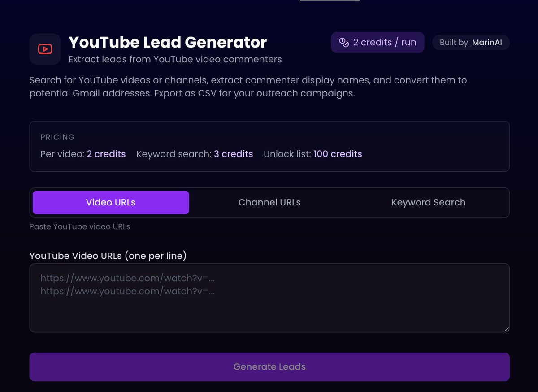The width and height of the screenshot is (538, 392).
Task: Click the 'Unlock list: 100 credits' text
Action: (x=313, y=154)
